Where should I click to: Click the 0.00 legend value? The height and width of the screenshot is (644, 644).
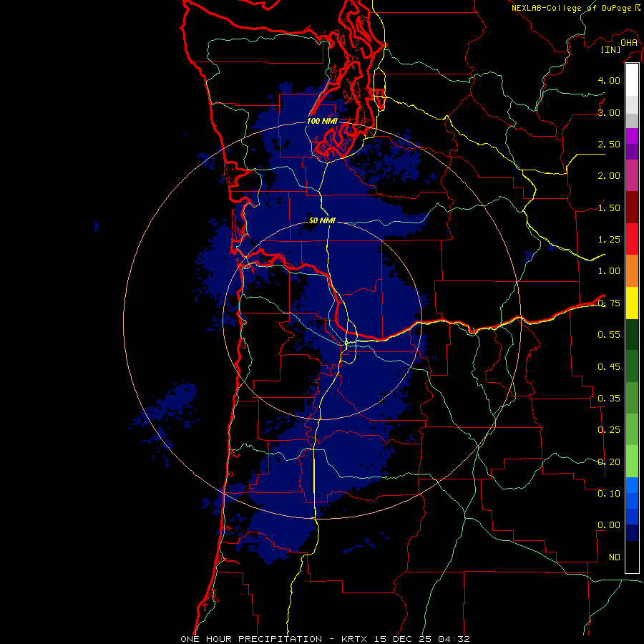point(609,525)
